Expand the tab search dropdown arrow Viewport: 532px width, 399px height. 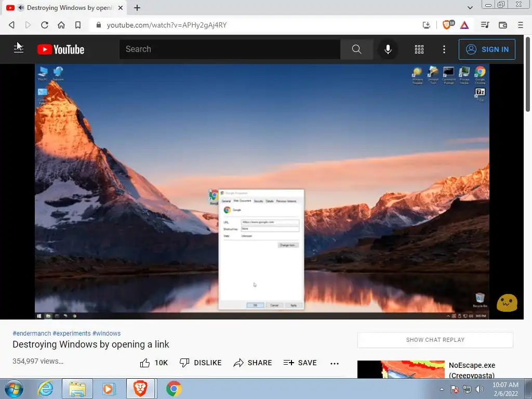coord(470,7)
